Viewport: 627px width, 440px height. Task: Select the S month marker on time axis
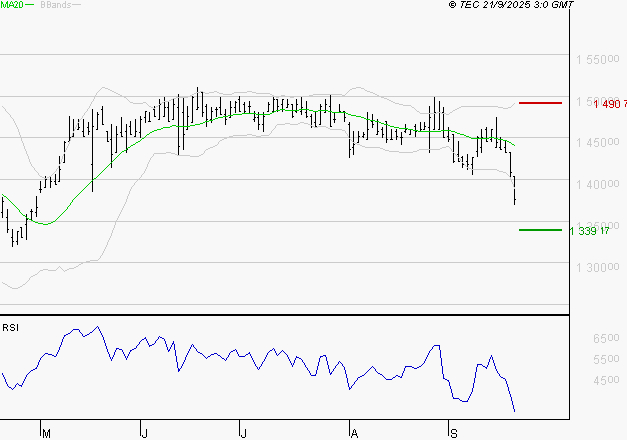(x=452, y=433)
